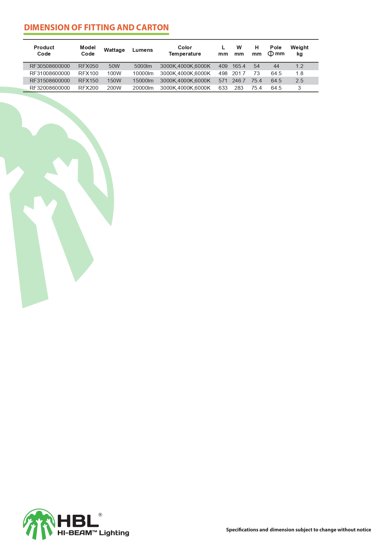Screen dimensions: 392x554
Task: Click model code RFX100
Action: pyautogui.click(x=88, y=73)
